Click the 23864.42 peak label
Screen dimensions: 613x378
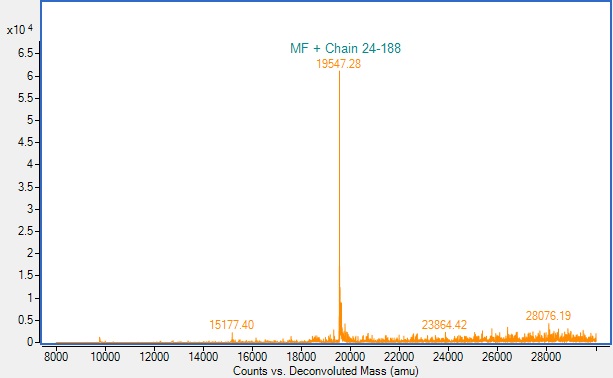coord(444,325)
